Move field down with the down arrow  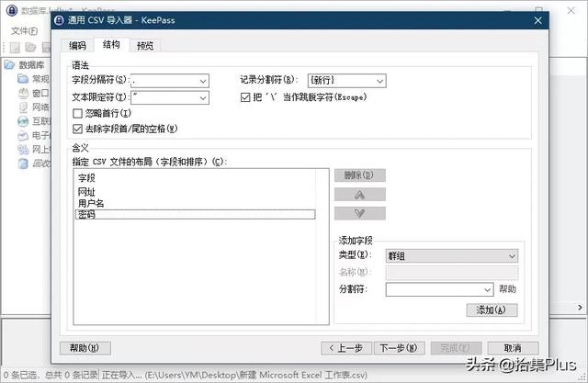pos(359,213)
